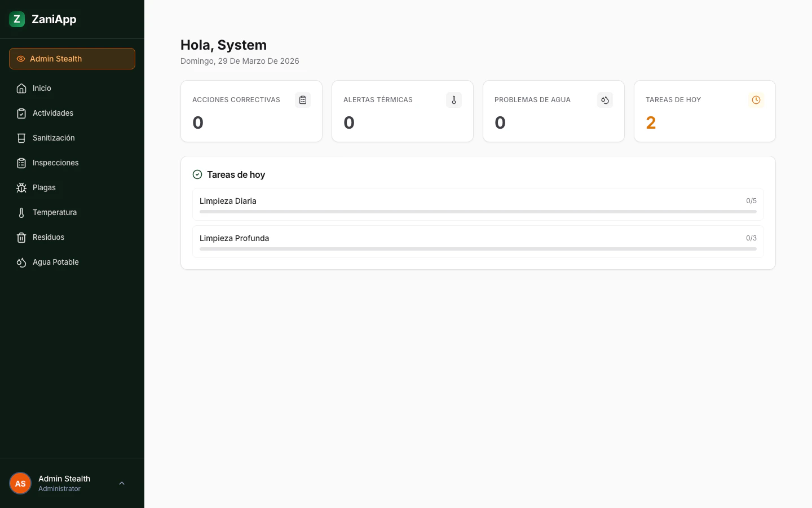Click the Plagas bug icon
812x508 pixels.
[21, 187]
